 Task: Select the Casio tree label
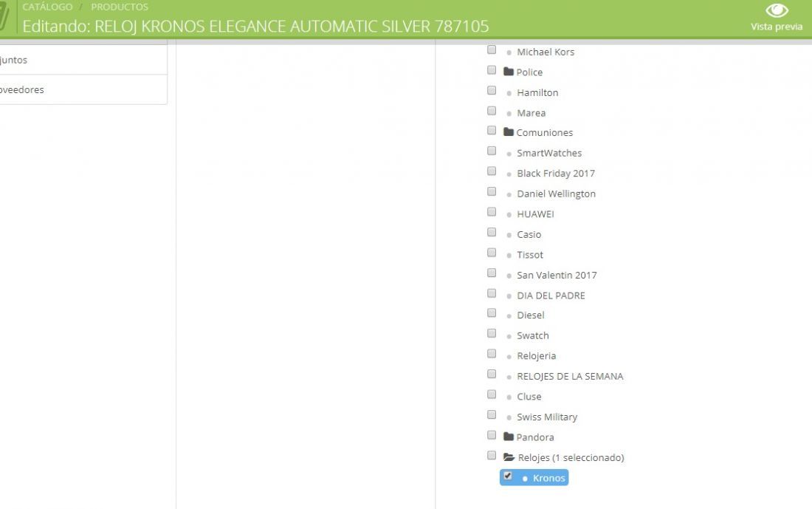click(529, 234)
